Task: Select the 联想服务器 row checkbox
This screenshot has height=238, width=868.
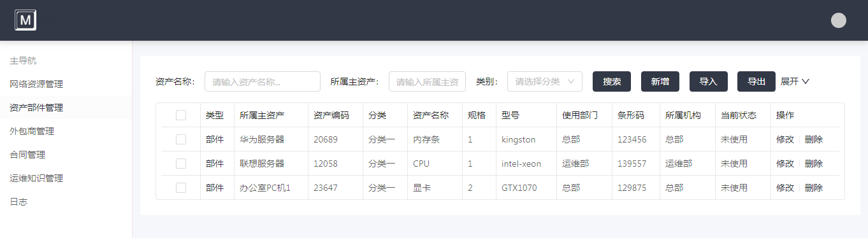Action: (181, 164)
